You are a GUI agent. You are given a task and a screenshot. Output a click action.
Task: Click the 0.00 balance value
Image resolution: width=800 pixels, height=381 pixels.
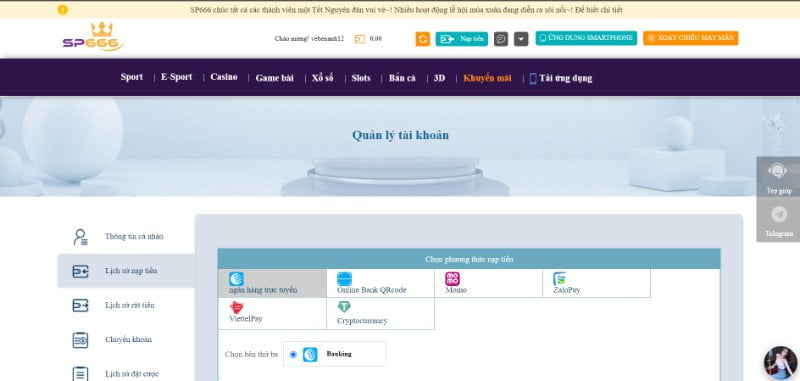376,39
